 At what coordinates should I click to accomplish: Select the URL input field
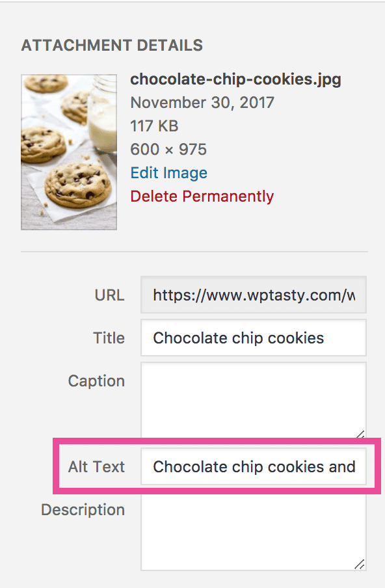pos(252,295)
